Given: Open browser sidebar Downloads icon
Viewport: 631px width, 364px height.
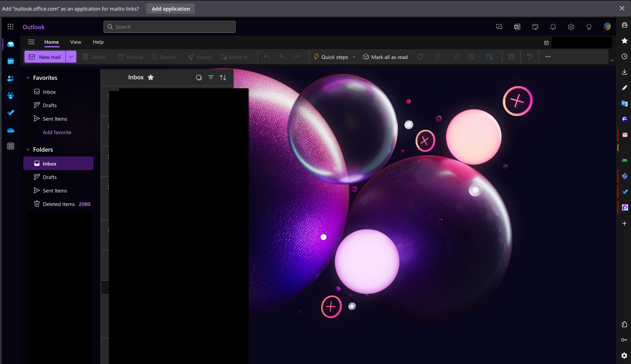Looking at the screenshot, I should click(x=624, y=72).
